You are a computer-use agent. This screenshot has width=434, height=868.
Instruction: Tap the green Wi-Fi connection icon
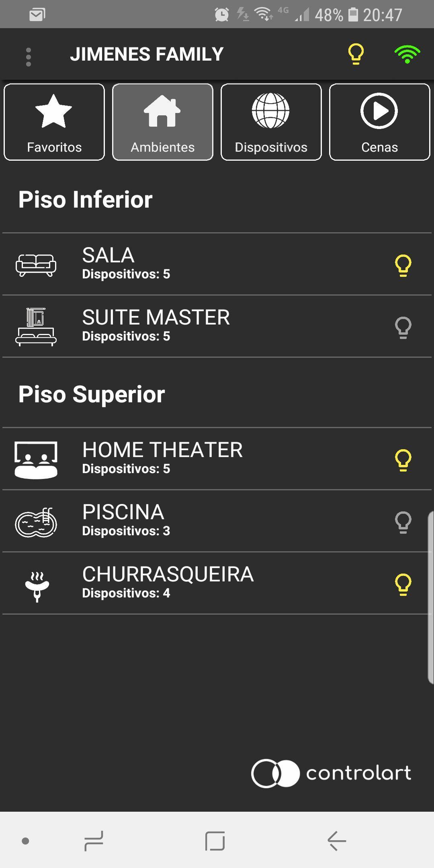(x=407, y=54)
